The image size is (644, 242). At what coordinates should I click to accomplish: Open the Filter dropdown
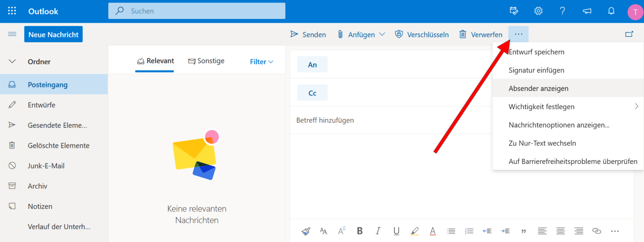click(x=261, y=61)
